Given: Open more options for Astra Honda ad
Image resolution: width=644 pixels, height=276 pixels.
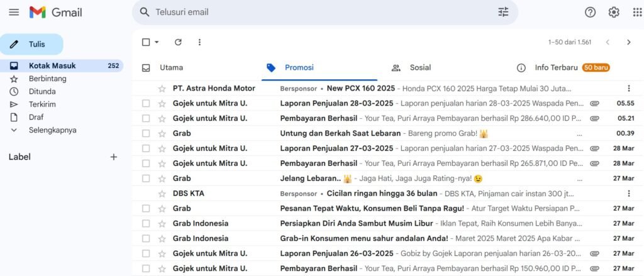Looking at the screenshot, I should (628, 88).
